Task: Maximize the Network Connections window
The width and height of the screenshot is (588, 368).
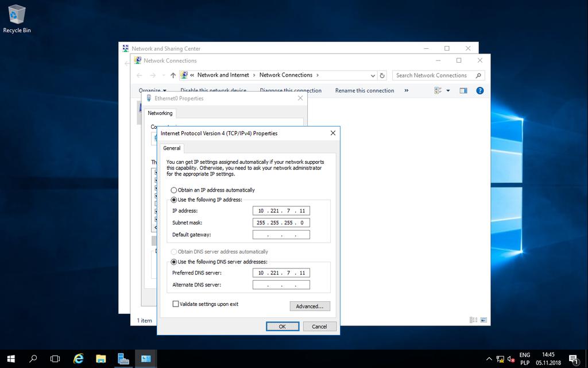Action: (x=459, y=60)
